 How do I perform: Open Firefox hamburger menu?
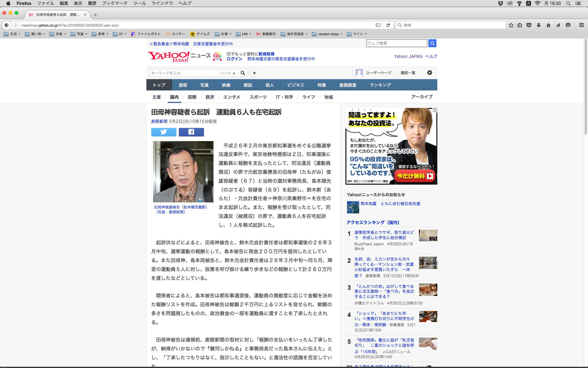tap(581, 25)
